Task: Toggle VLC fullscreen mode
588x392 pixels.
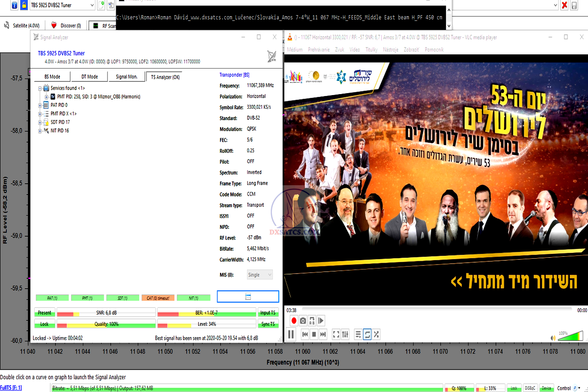Action: coord(336,334)
